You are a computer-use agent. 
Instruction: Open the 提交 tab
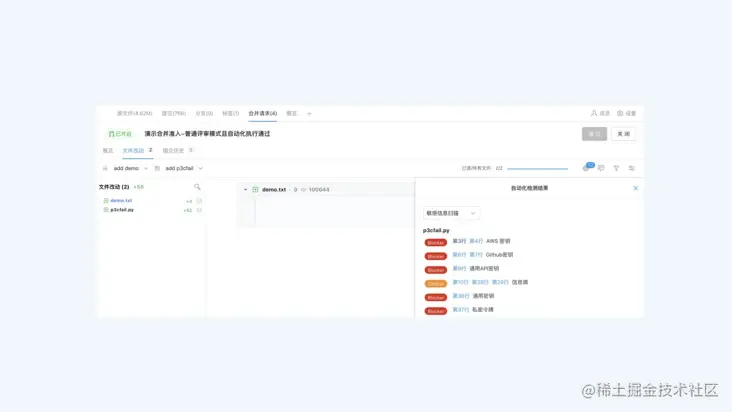[174, 113]
